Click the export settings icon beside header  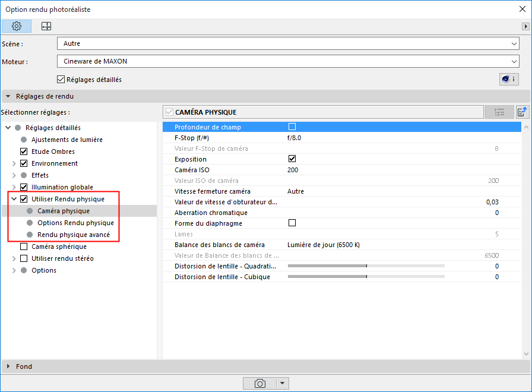click(x=522, y=112)
